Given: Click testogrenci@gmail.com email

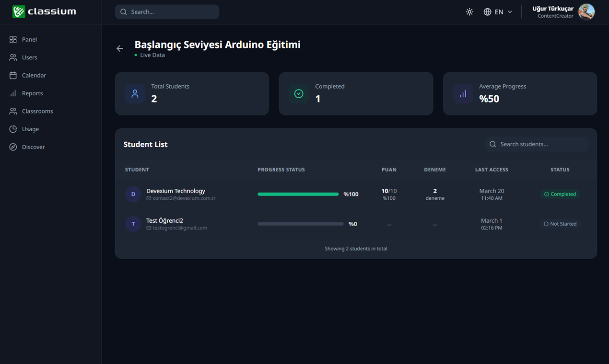Looking at the screenshot, I should pos(180,228).
